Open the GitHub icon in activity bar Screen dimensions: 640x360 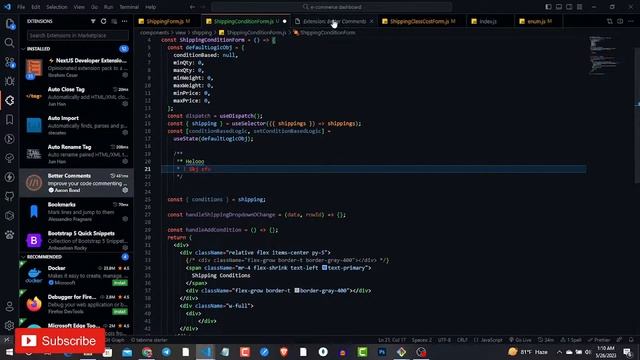coord(9,196)
